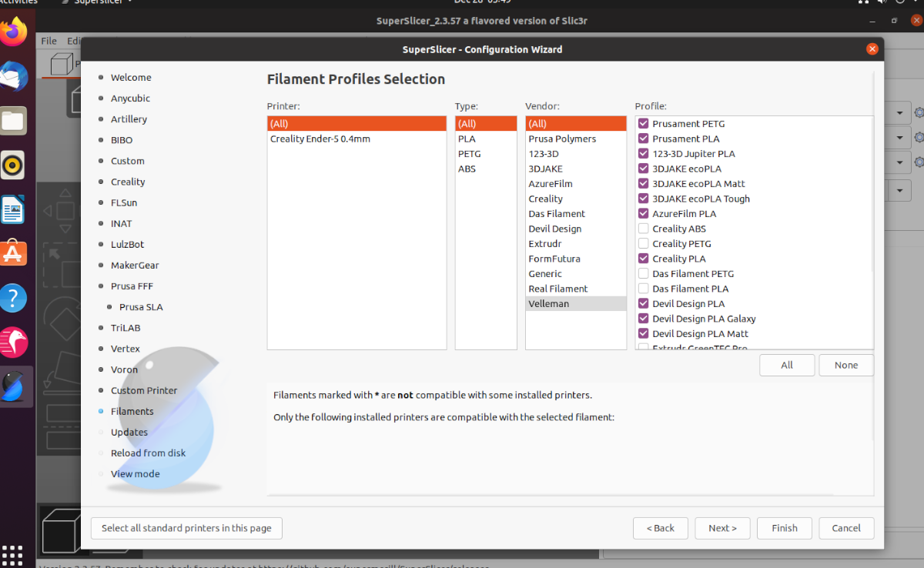Image resolution: width=924 pixels, height=568 pixels.
Task: Select ABS filament type
Action: [x=486, y=169]
